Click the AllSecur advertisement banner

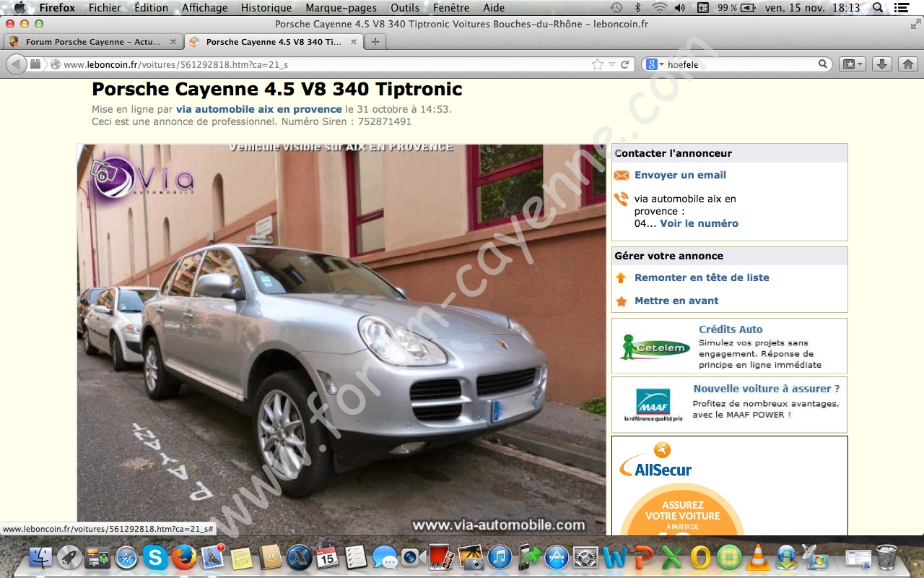729,485
